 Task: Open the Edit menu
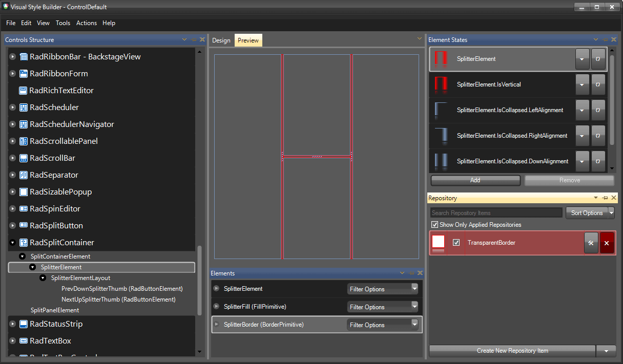26,23
